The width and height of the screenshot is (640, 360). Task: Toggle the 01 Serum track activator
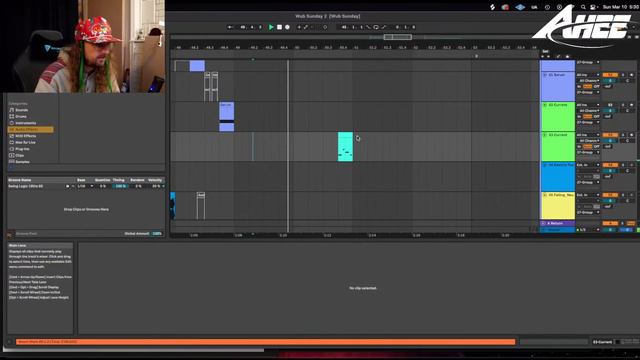[610, 75]
